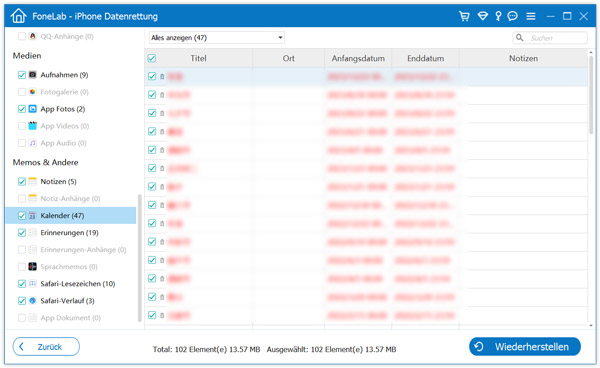This screenshot has height=368, width=600.
Task: Click the Erinnerungen list icon
Action: [33, 233]
